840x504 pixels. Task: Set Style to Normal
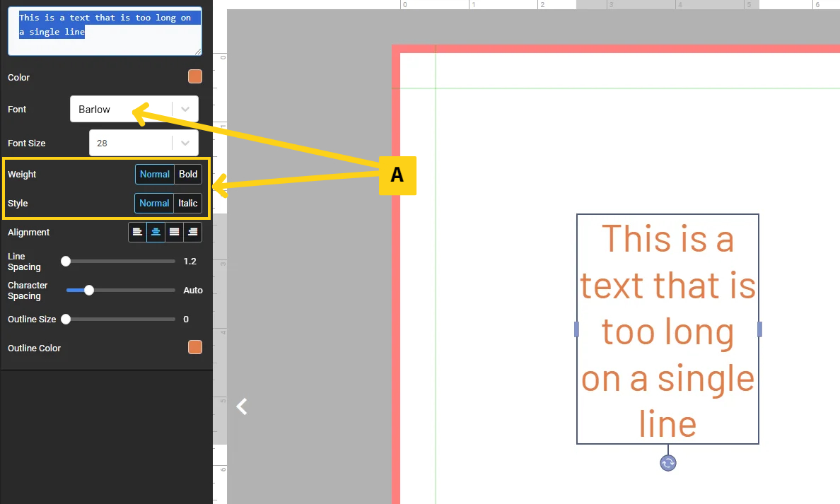(154, 203)
